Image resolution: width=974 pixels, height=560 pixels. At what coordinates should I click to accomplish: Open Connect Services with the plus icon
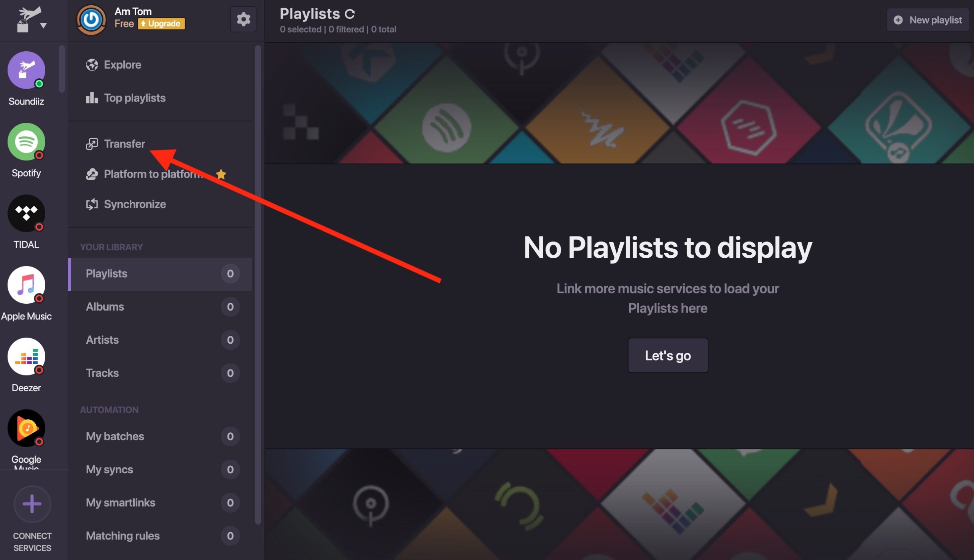pos(32,504)
